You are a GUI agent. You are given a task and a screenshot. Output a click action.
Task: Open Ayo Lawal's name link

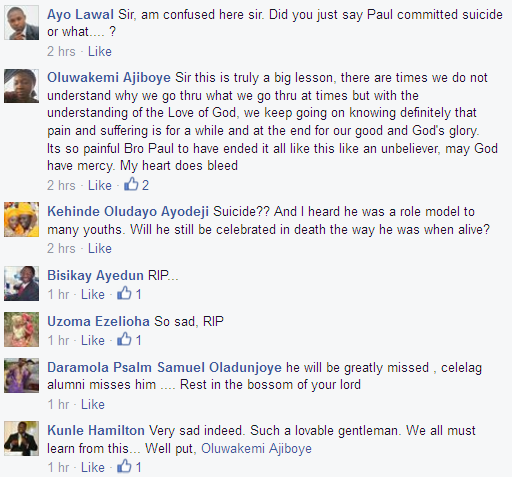click(x=80, y=15)
